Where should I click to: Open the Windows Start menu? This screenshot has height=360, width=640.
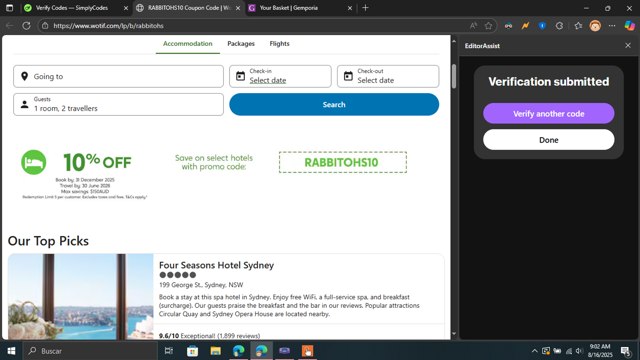click(x=11, y=351)
